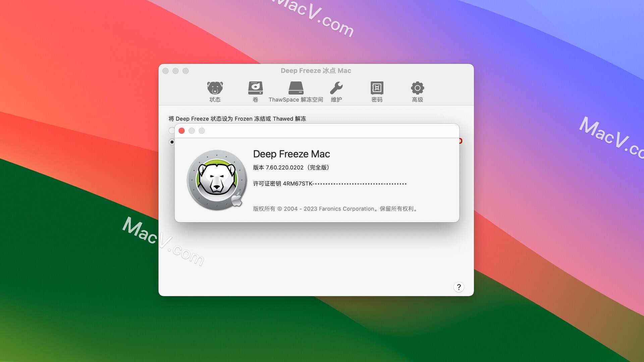
Task: Click the 卷 tab label
Action: coord(255,100)
